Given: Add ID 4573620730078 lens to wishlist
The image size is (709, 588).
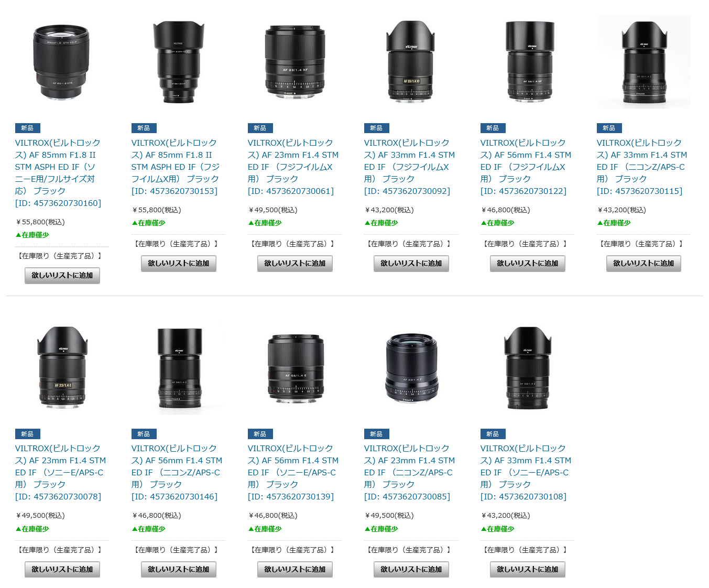Looking at the screenshot, I should (x=62, y=570).
